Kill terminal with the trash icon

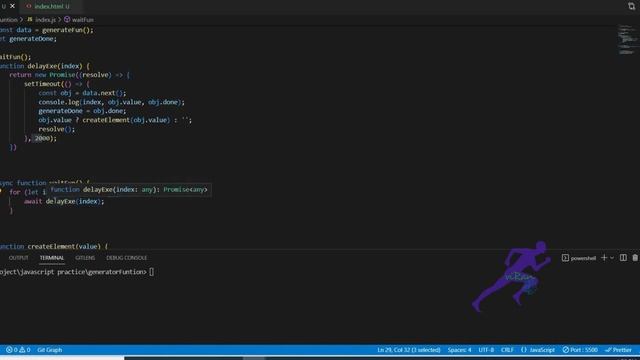click(x=635, y=258)
